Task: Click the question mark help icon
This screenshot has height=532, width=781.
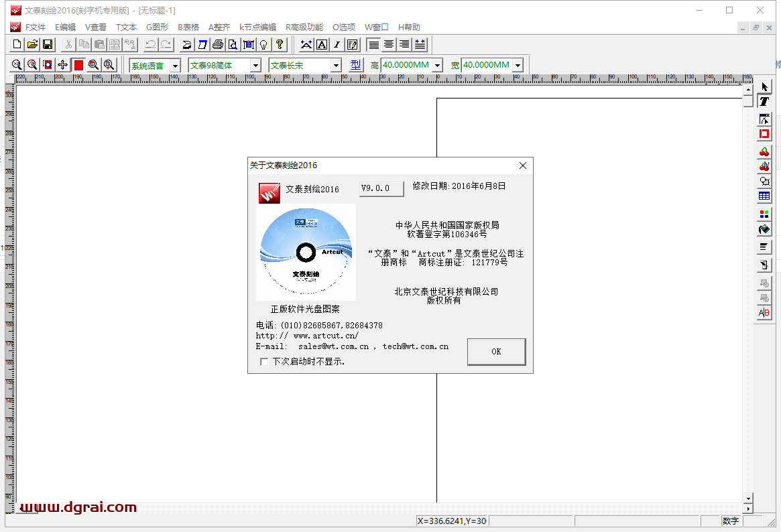Action: point(280,44)
